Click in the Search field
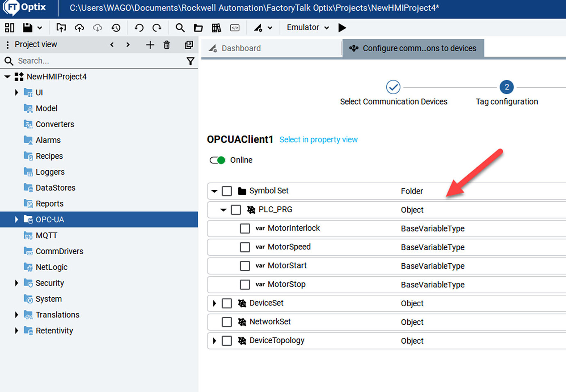Viewport: 566px width, 392px height. [62, 61]
